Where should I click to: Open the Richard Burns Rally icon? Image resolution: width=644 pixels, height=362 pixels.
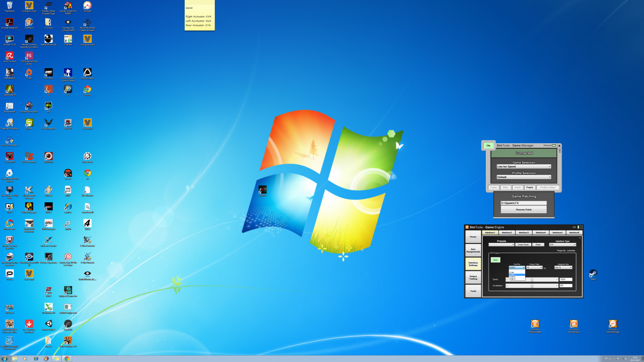click(x=29, y=107)
